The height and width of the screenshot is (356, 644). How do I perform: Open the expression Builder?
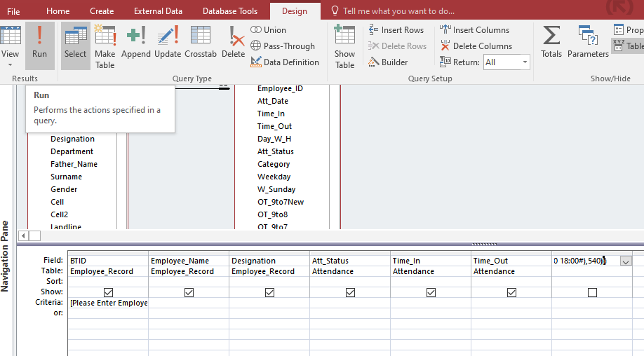pos(388,62)
